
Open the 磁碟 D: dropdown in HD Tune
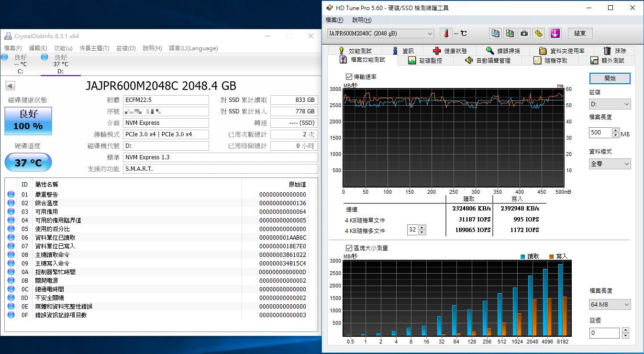[x=610, y=104]
